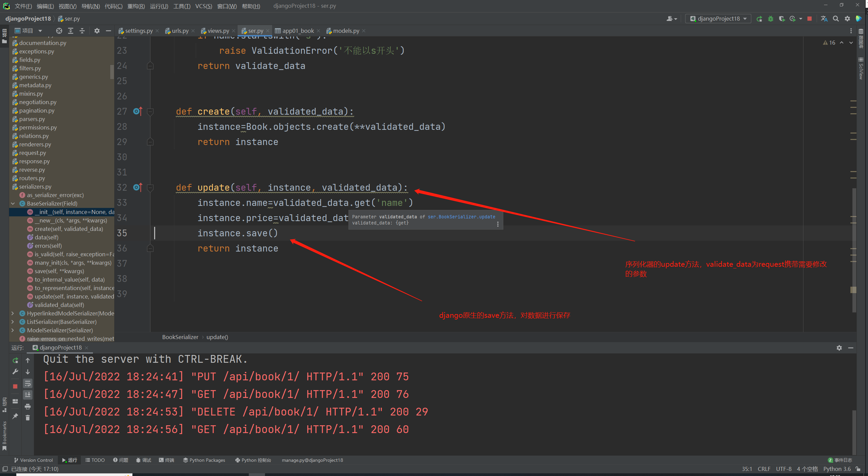Expand ListSerializer(BaseSerializer) node
The width and height of the screenshot is (868, 476).
tap(13, 322)
